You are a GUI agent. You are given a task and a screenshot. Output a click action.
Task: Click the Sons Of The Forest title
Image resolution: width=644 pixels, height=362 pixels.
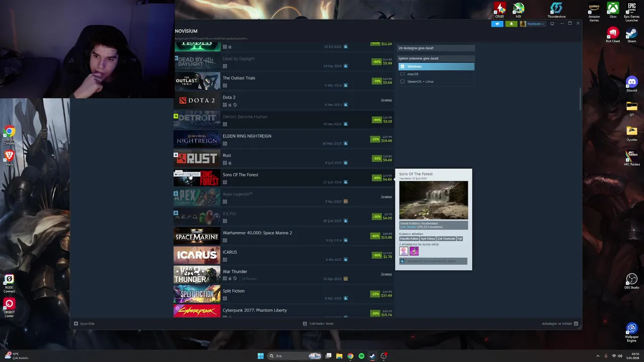240,174
